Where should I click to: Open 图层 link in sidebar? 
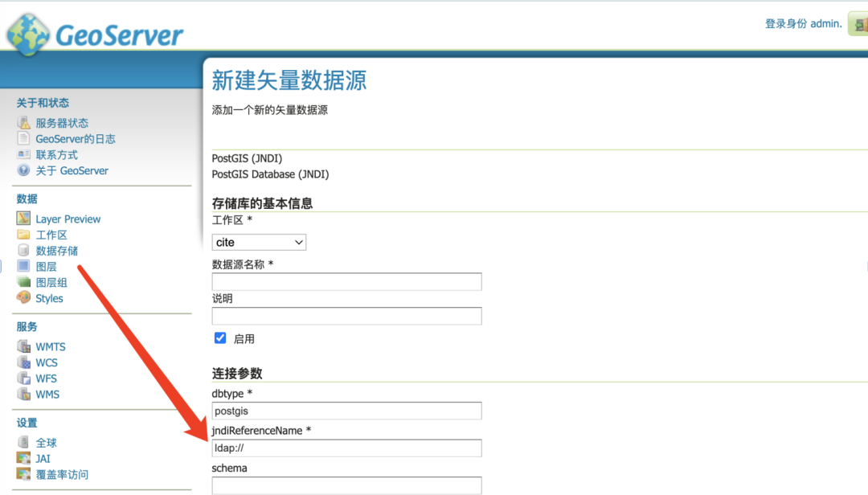[x=46, y=266]
